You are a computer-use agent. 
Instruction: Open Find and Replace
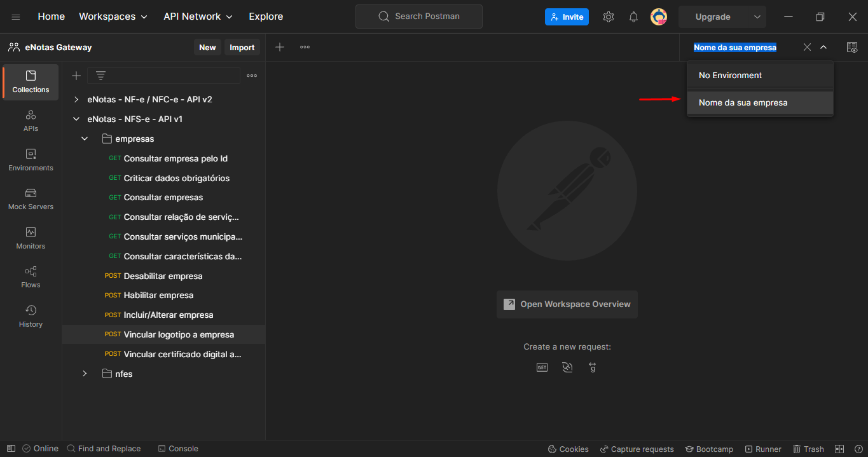click(x=104, y=449)
